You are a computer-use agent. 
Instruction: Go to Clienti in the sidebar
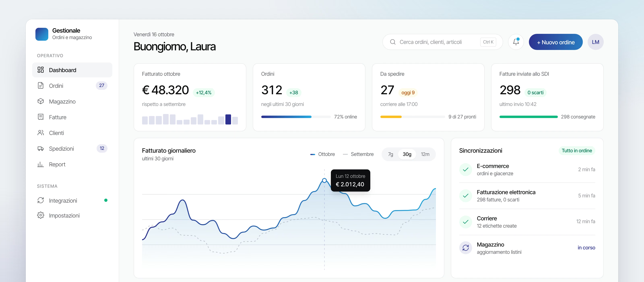72,133
